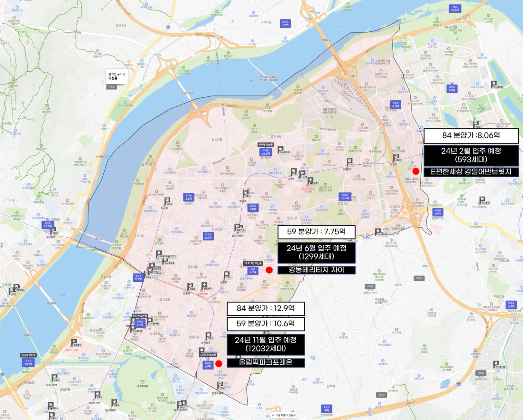
Task: Click the 덕풍동 5.9억 price marker
Action: [x=511, y=305]
